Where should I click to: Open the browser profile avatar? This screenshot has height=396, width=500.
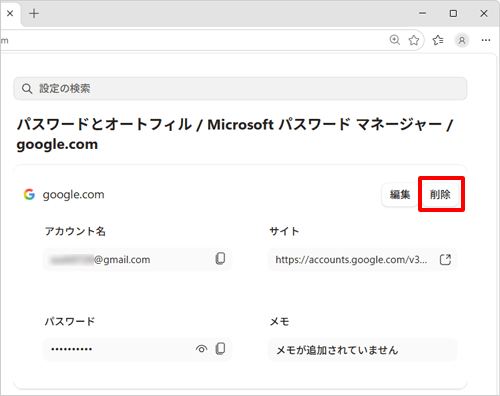462,40
